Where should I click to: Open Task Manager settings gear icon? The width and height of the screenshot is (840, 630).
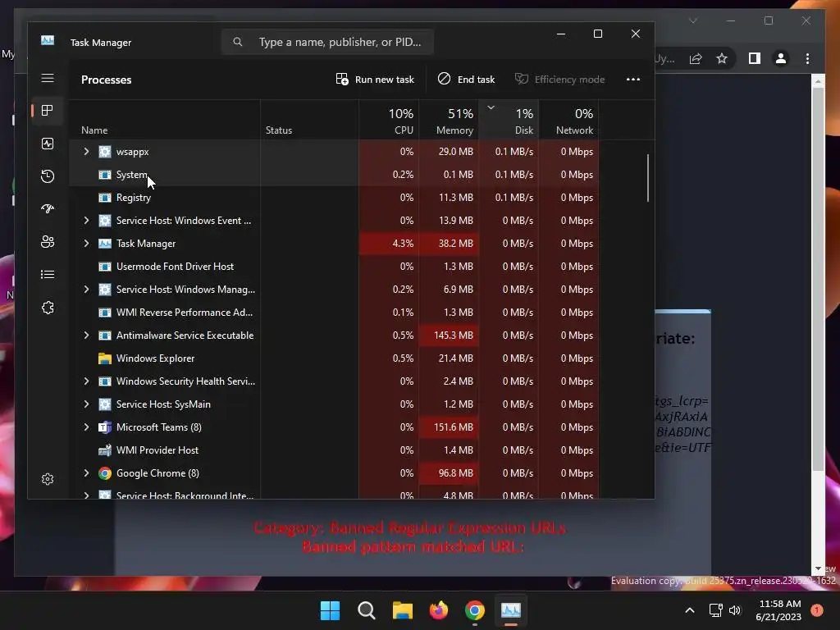[48, 479]
